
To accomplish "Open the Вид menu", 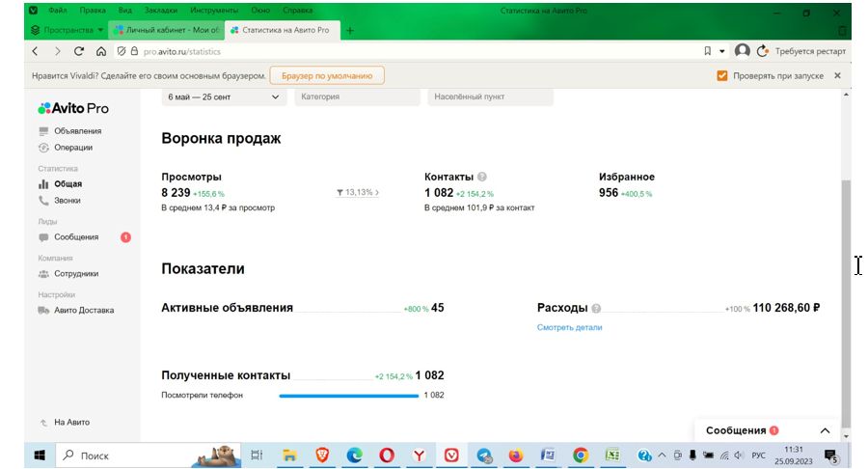I will pos(125,10).
